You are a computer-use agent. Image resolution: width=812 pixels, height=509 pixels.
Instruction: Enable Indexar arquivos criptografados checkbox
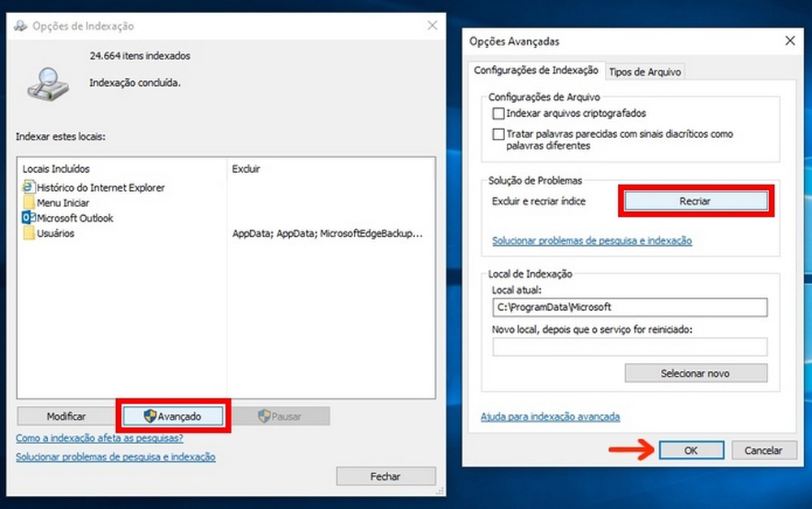(499, 114)
